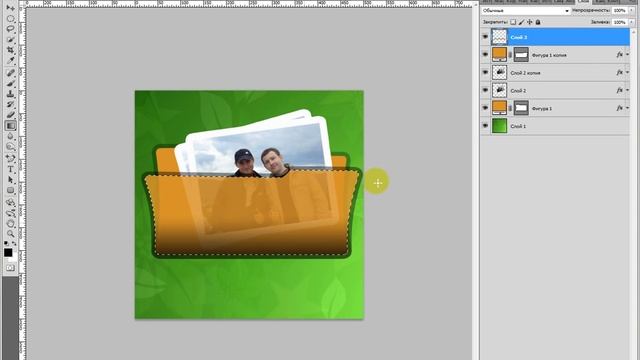
Task: Click the foreground color swatch
Action: tap(8, 253)
